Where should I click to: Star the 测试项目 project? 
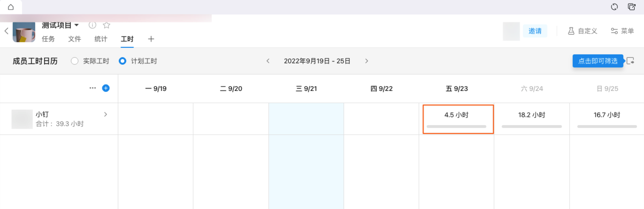click(x=107, y=25)
